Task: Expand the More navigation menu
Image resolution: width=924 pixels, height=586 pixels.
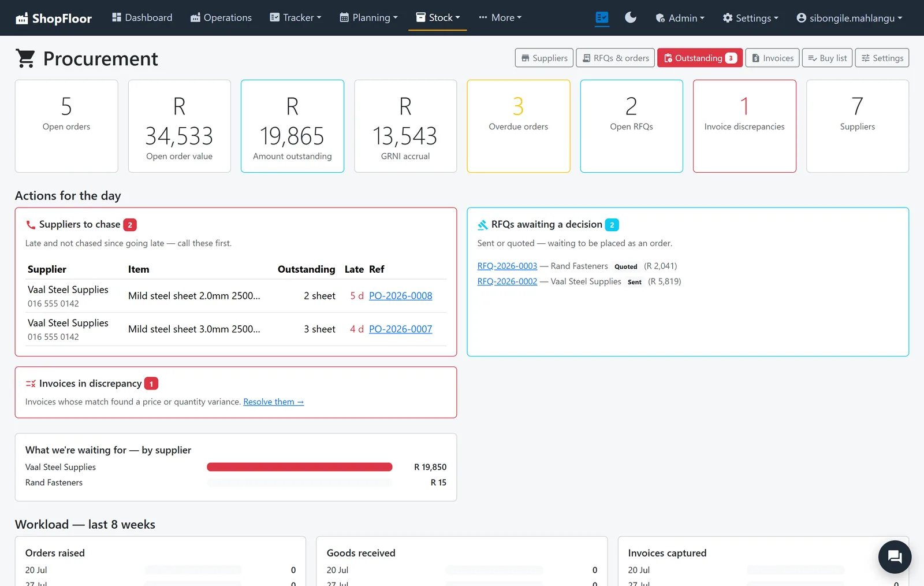Action: [x=500, y=18]
